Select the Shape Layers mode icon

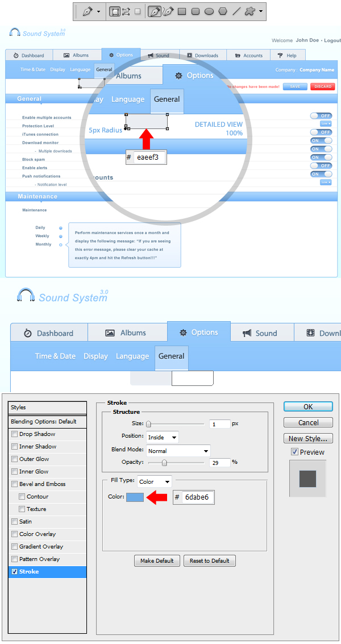point(115,11)
